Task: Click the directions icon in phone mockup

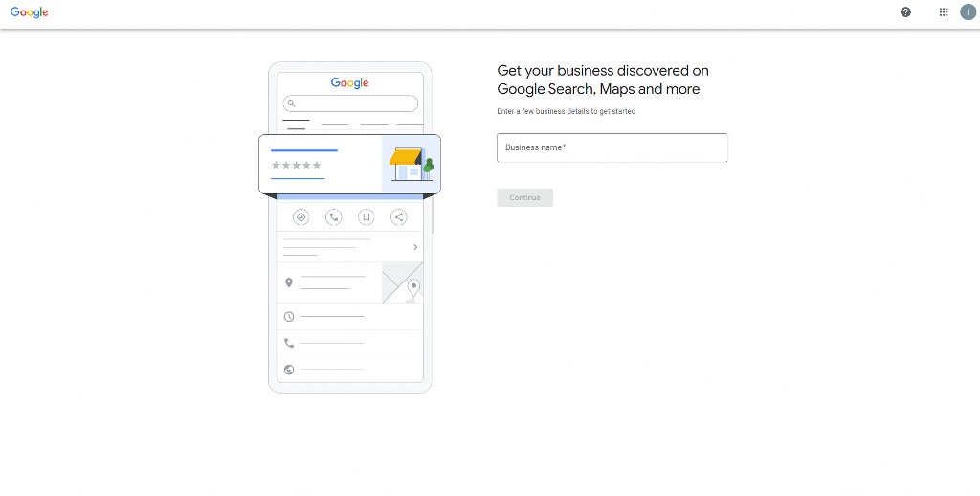Action: pos(301,217)
